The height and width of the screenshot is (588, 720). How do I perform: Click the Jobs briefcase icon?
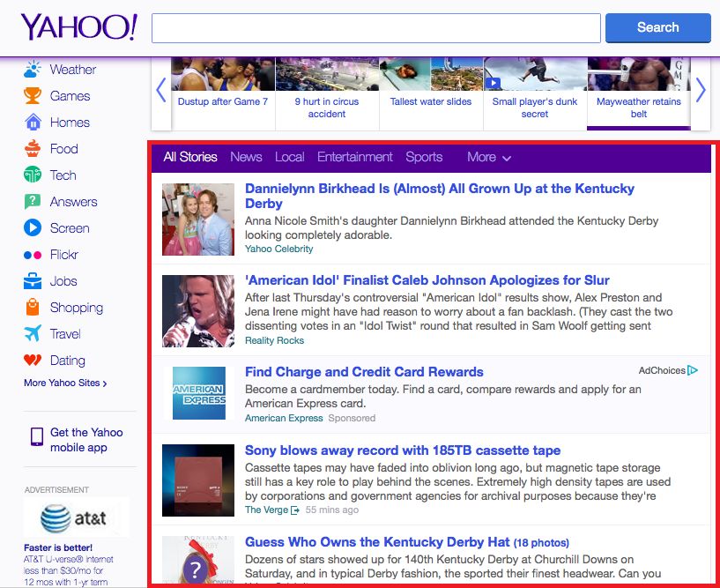coord(33,281)
